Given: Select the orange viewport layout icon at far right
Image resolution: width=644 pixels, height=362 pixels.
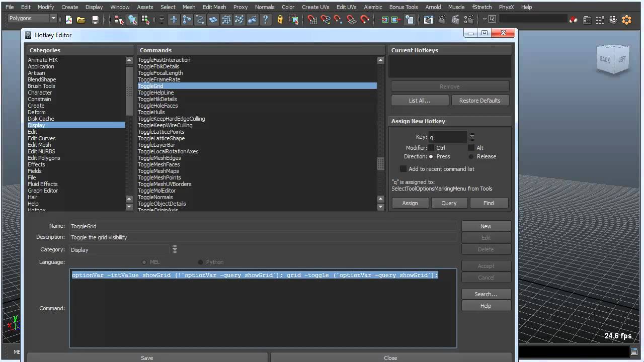Looking at the screenshot, I should point(626,20).
